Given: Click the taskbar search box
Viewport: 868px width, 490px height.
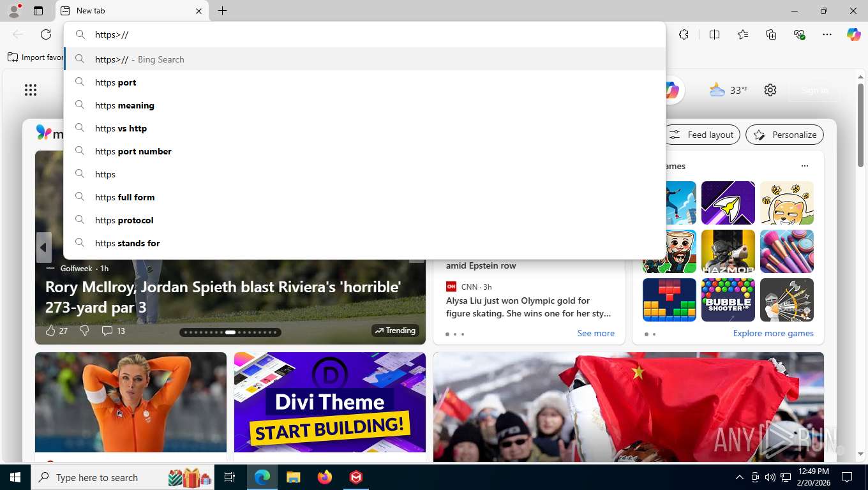Looking at the screenshot, I should pos(123,477).
